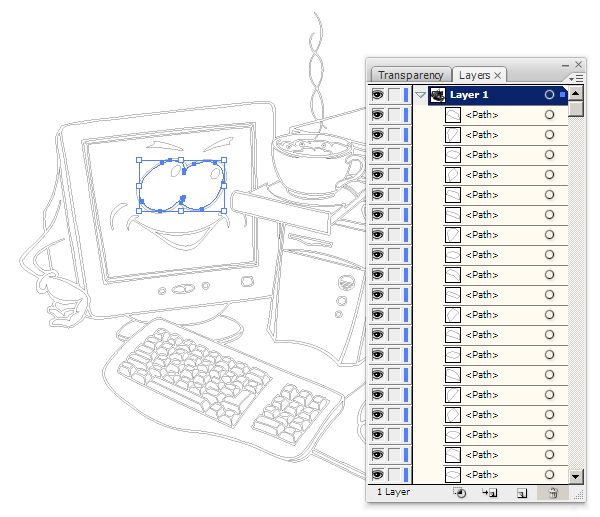Toggle the lock box of the topmost <Path>
The image size is (600, 517).
(x=394, y=114)
